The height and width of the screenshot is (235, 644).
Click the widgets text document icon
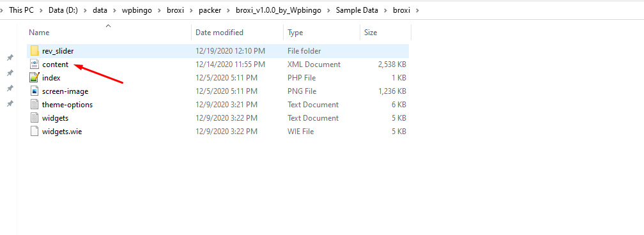(x=34, y=118)
